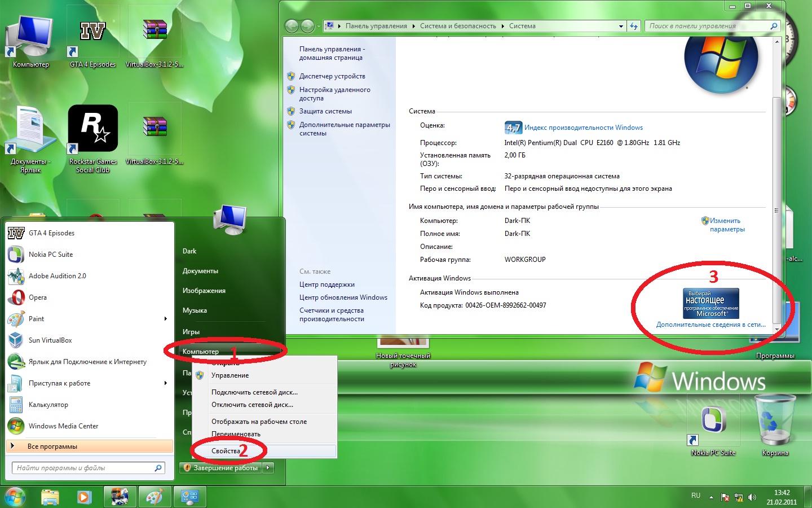Open Windows Media Center from Start menu
812x508 pixels.
point(90,426)
